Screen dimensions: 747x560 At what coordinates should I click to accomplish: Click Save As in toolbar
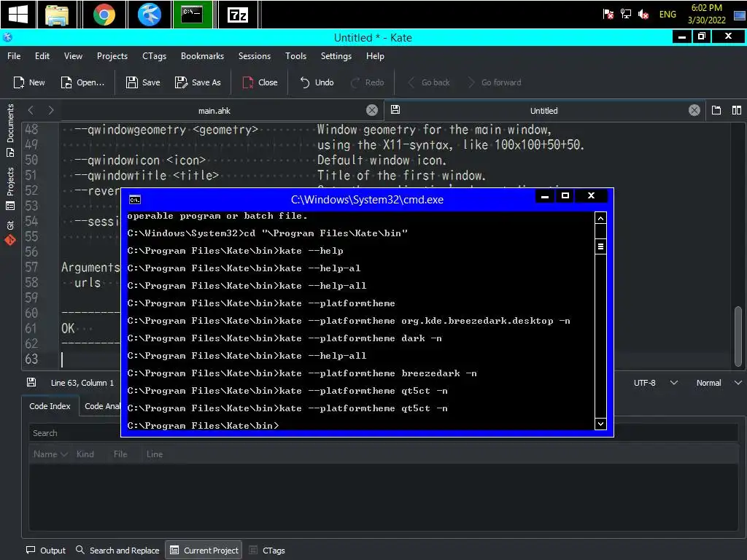pyautogui.click(x=198, y=82)
